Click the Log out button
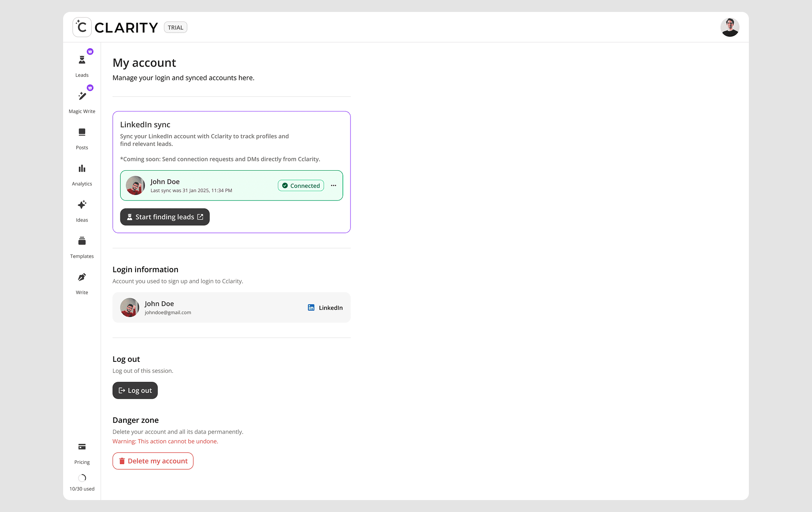The image size is (812, 512). coord(135,390)
